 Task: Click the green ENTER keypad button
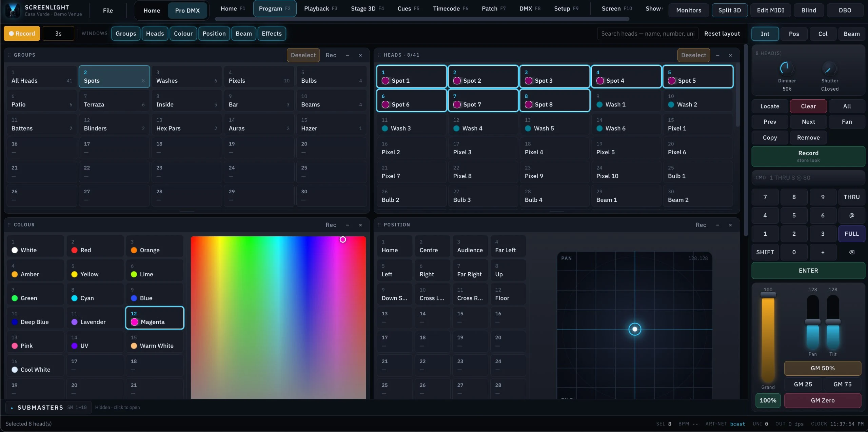tap(808, 270)
